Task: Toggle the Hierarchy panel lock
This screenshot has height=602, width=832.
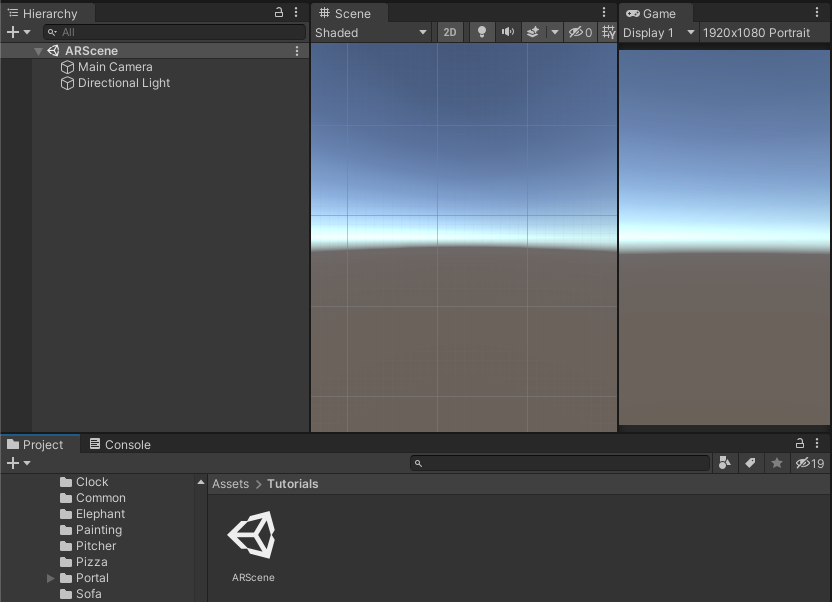Action: click(x=279, y=12)
